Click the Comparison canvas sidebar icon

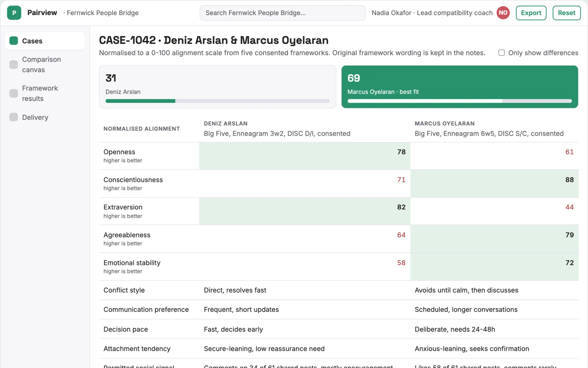coord(14,64)
